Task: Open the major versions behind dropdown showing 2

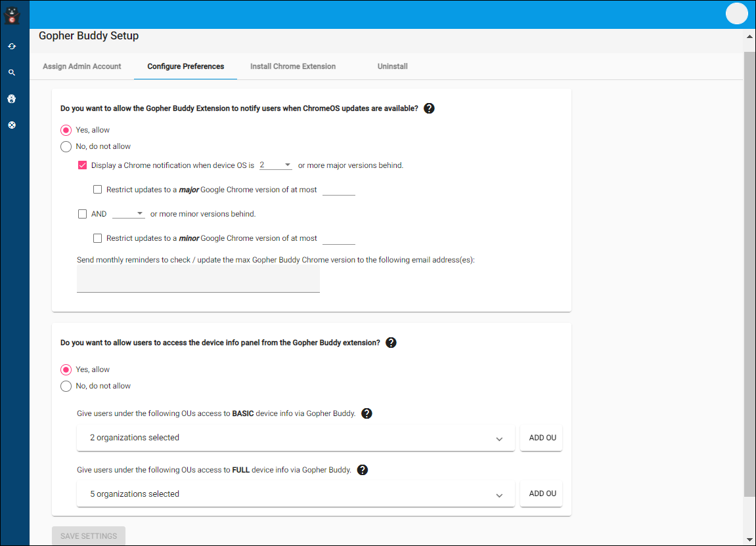Action: tap(275, 165)
